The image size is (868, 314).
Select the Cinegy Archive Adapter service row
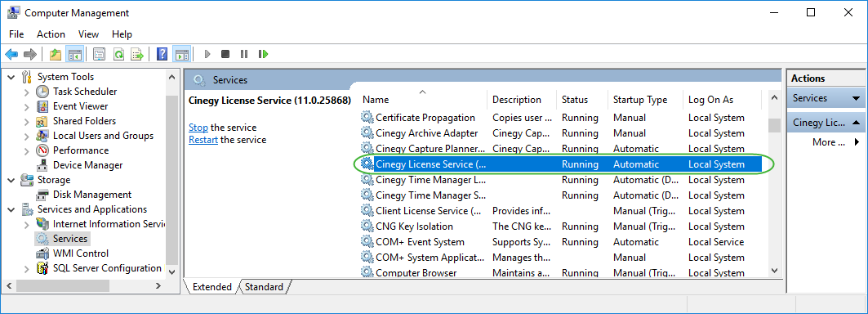pyautogui.click(x=560, y=133)
